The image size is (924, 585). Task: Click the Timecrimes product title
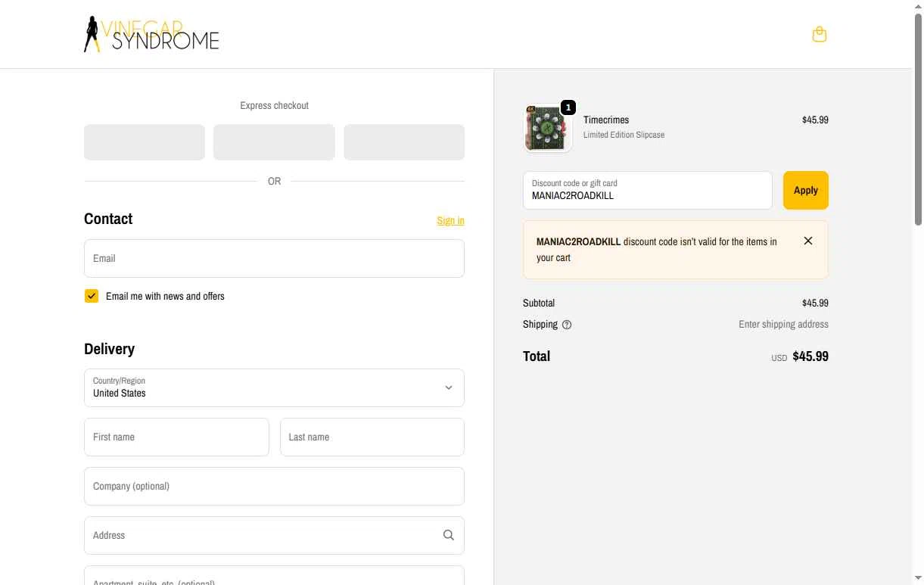[606, 120]
